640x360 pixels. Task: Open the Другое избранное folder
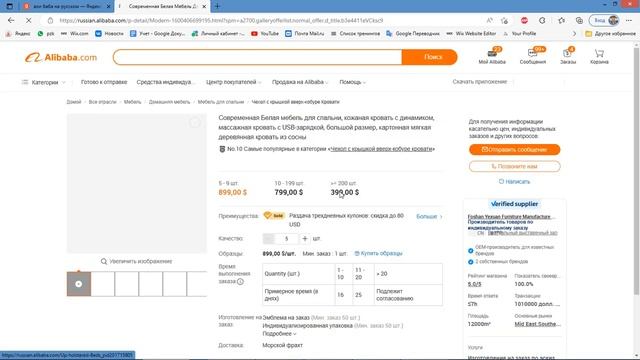(610, 33)
